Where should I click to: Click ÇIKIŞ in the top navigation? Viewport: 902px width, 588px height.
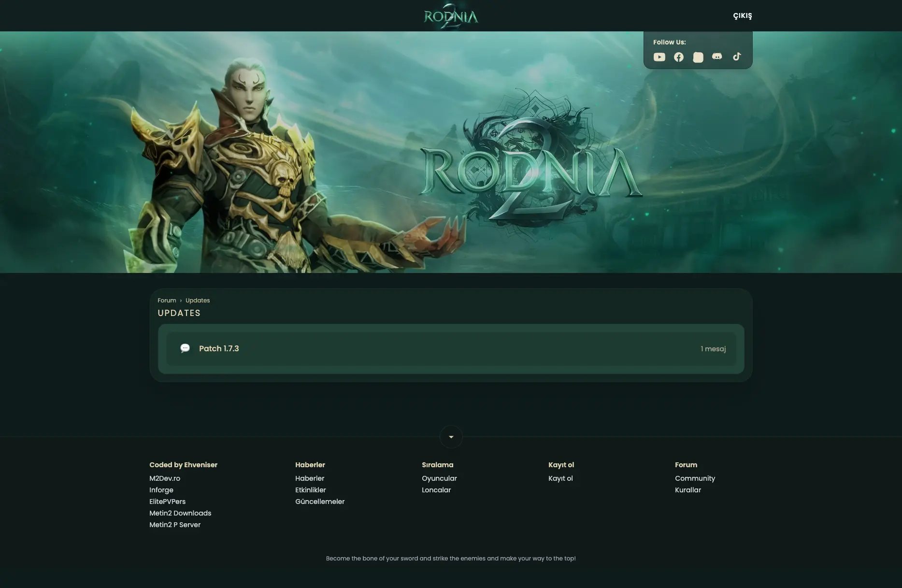coord(742,16)
